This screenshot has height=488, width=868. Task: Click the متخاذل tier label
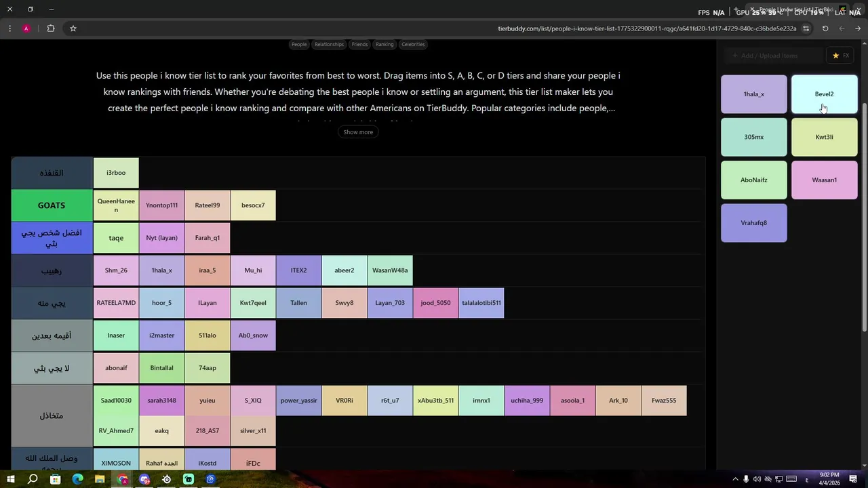(x=52, y=415)
